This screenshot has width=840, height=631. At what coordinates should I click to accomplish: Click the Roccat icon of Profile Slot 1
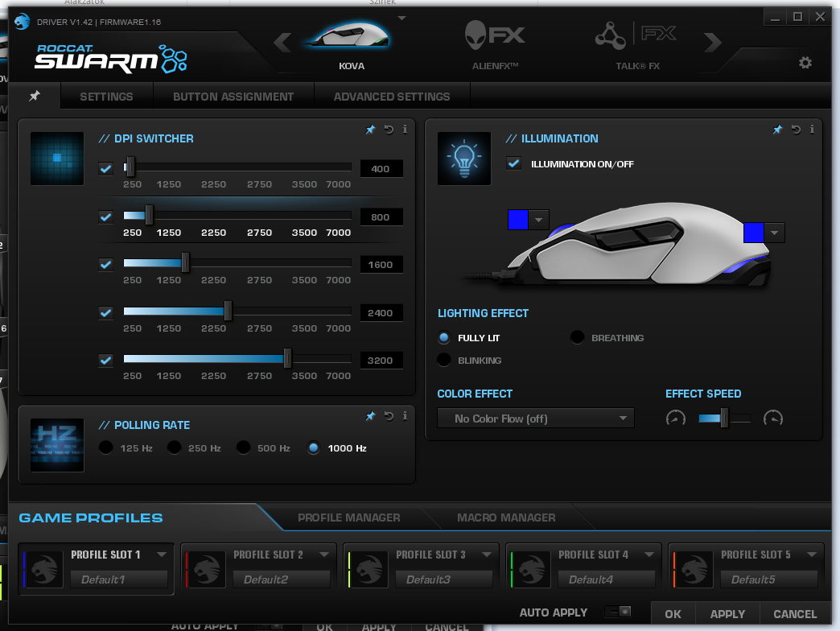click(44, 569)
